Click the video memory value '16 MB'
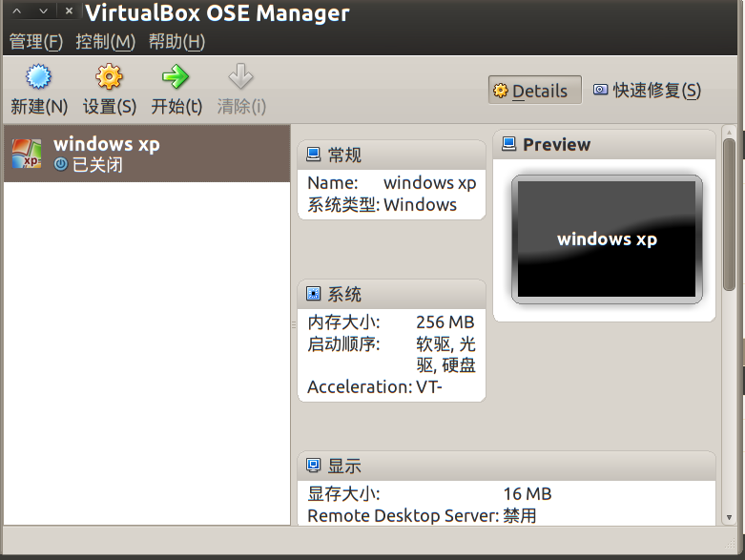 (x=528, y=494)
